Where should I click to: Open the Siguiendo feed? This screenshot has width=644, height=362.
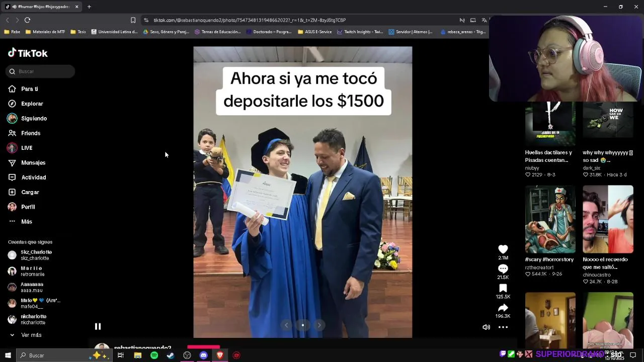pyautogui.click(x=34, y=118)
